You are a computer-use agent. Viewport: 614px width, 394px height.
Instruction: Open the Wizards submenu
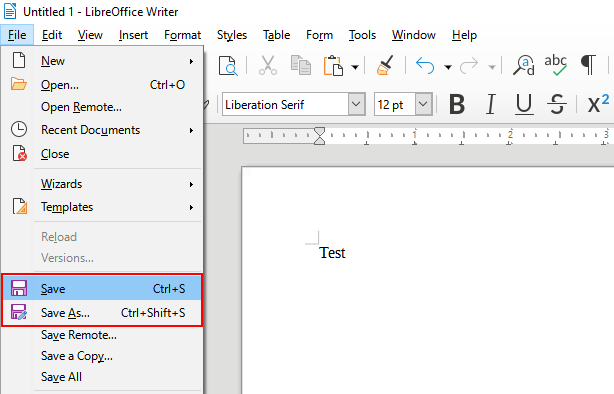[x=102, y=184]
